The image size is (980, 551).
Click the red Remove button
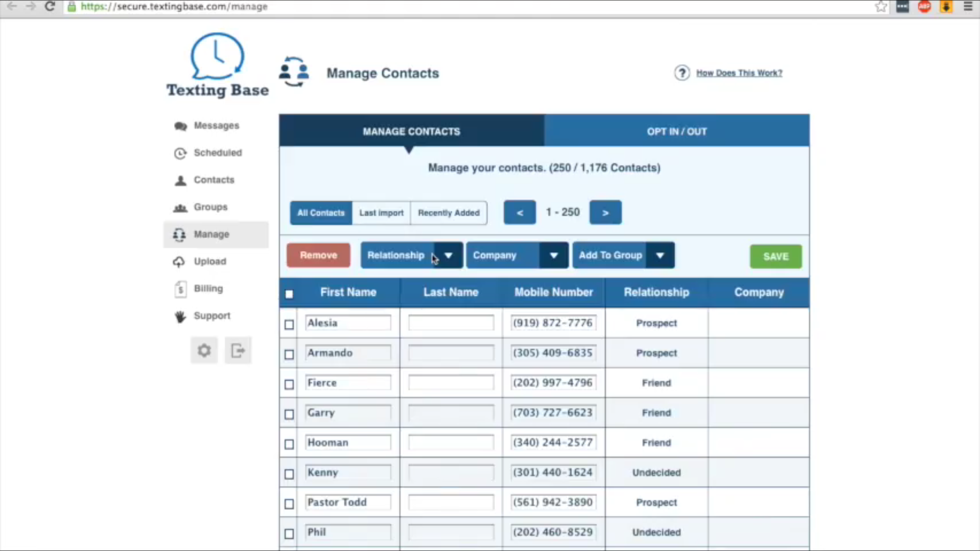point(318,255)
